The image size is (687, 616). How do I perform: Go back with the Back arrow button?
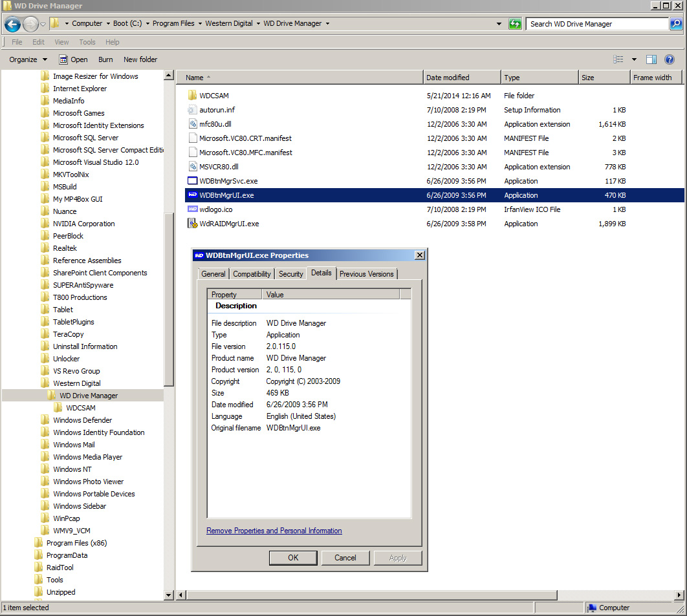coord(12,24)
